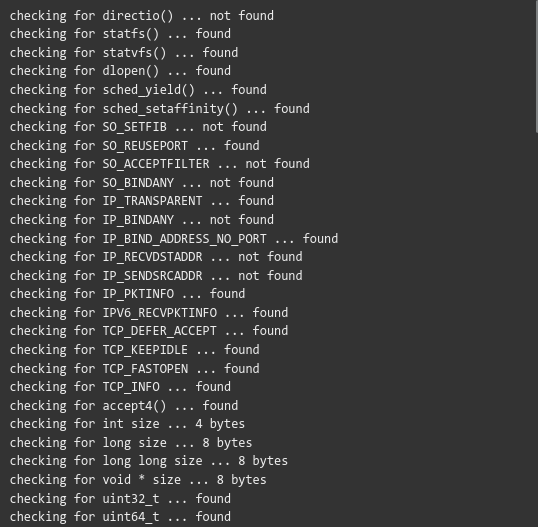Click the sched_setaffinity() line

tap(160, 109)
